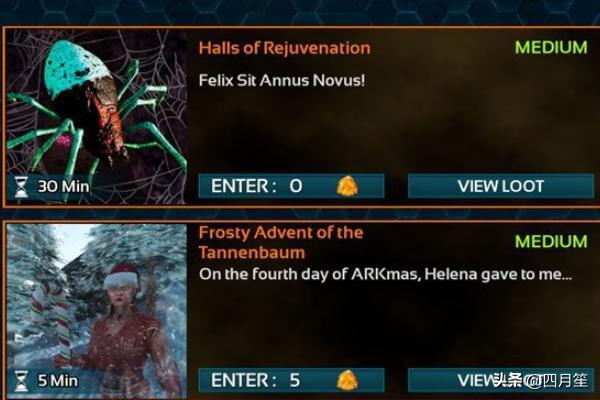Select the Halls of Rejuvenation title
This screenshot has width=600, height=400.
(284, 48)
